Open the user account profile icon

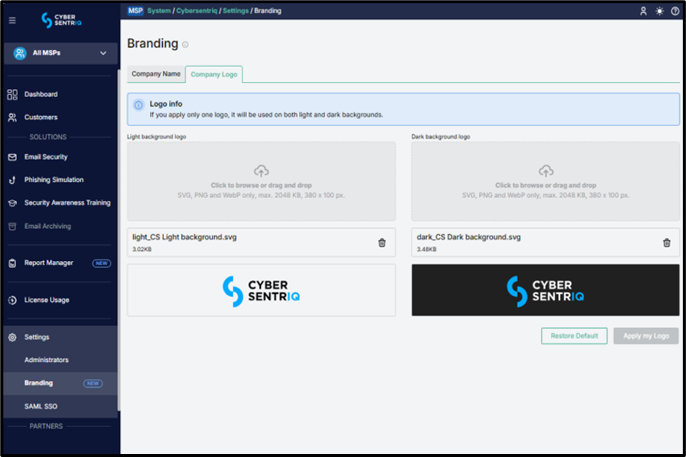[x=643, y=11]
